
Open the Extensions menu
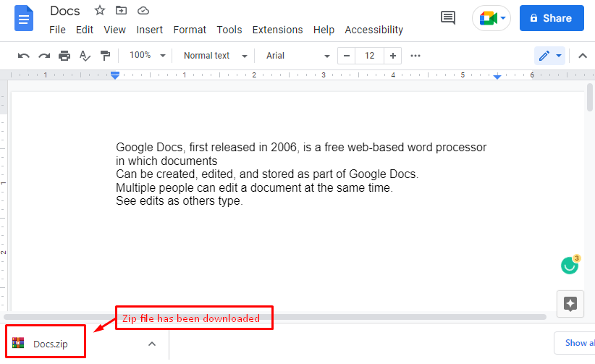click(x=277, y=30)
